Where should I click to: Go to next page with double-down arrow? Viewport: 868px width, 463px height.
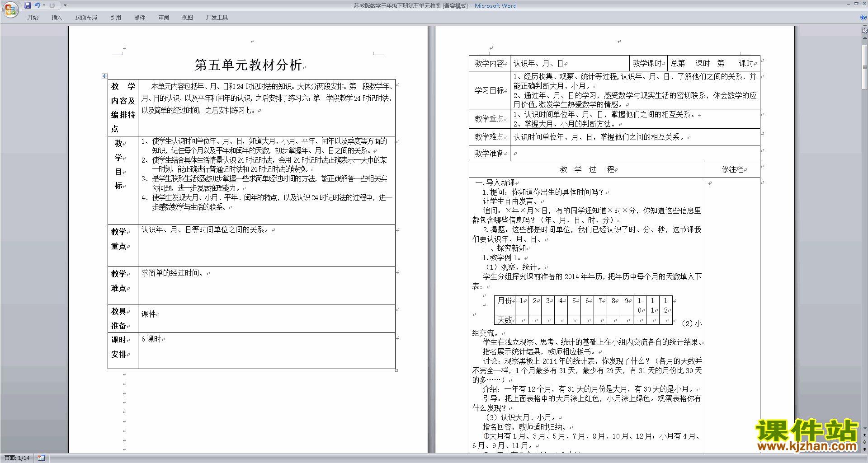tap(864, 449)
